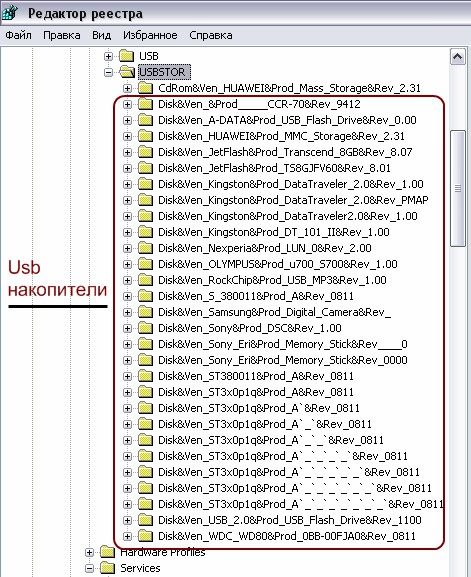Open the Файл menu
The width and height of the screenshot is (471, 577).
pos(18,35)
